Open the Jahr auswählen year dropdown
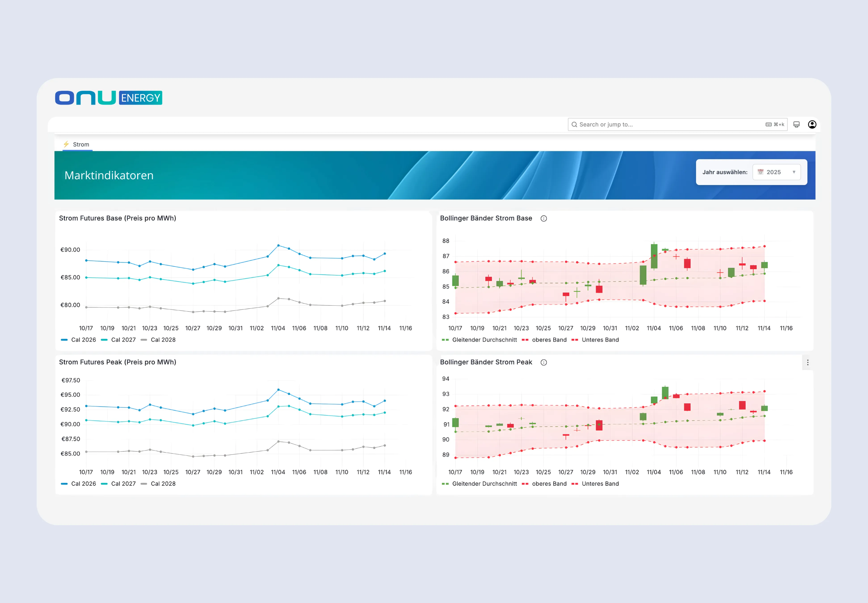This screenshot has height=603, width=868. click(777, 172)
